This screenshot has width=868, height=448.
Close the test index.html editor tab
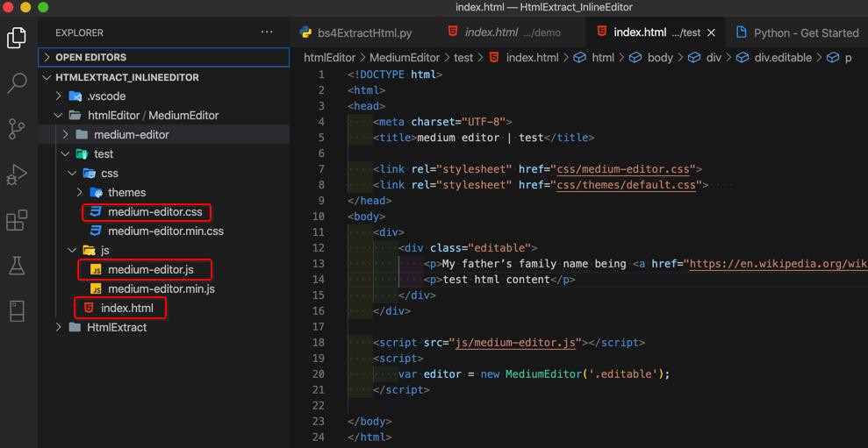point(712,32)
